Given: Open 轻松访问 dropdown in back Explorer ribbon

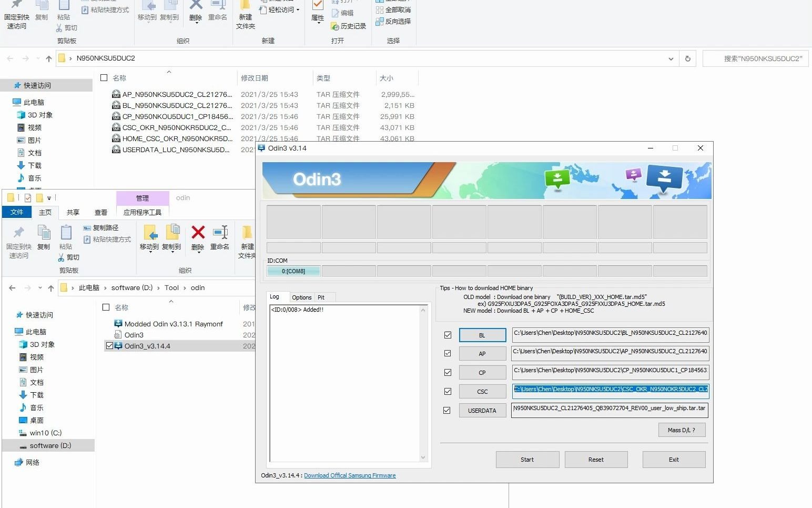Looking at the screenshot, I should click(x=281, y=9).
